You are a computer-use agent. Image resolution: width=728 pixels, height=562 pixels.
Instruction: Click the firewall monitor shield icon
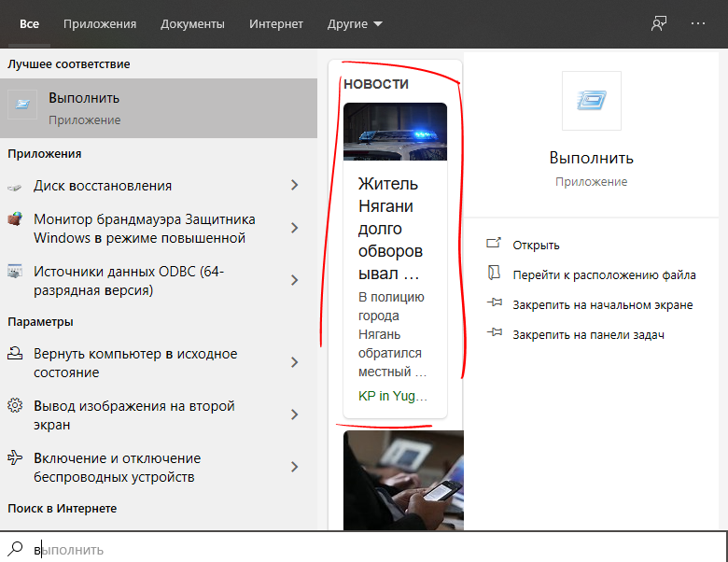pos(15,220)
